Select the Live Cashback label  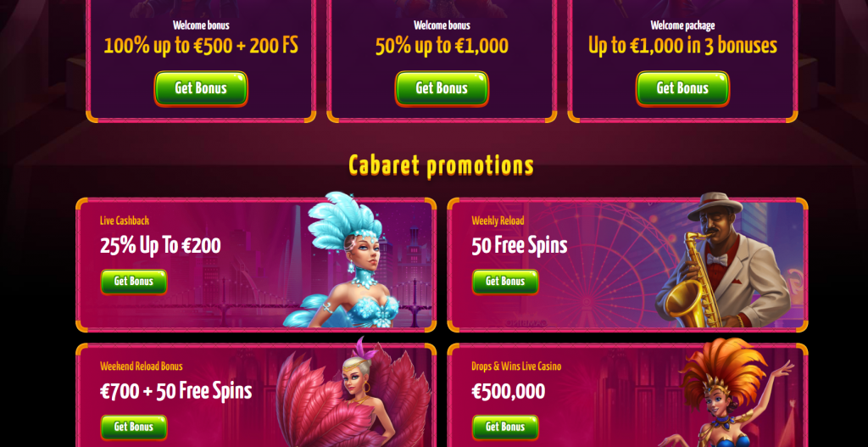[125, 221]
